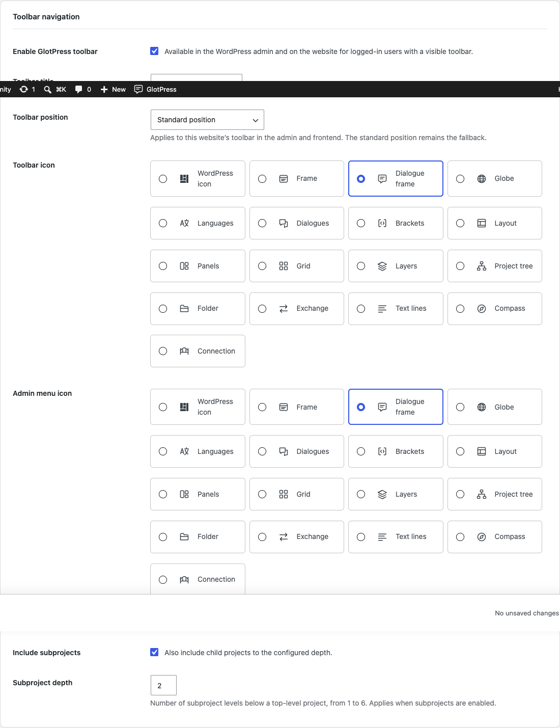560x728 pixels.
Task: Click the Compass glyph under Admin menu icon
Action: click(482, 537)
